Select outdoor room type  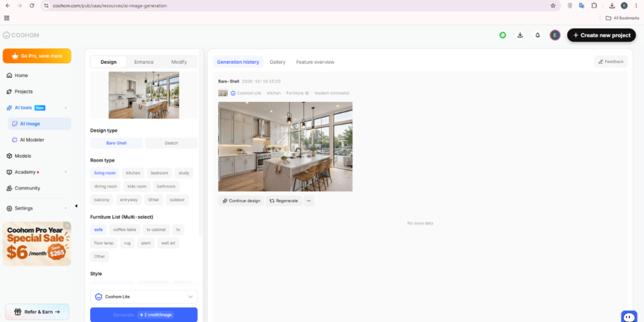[x=177, y=200]
